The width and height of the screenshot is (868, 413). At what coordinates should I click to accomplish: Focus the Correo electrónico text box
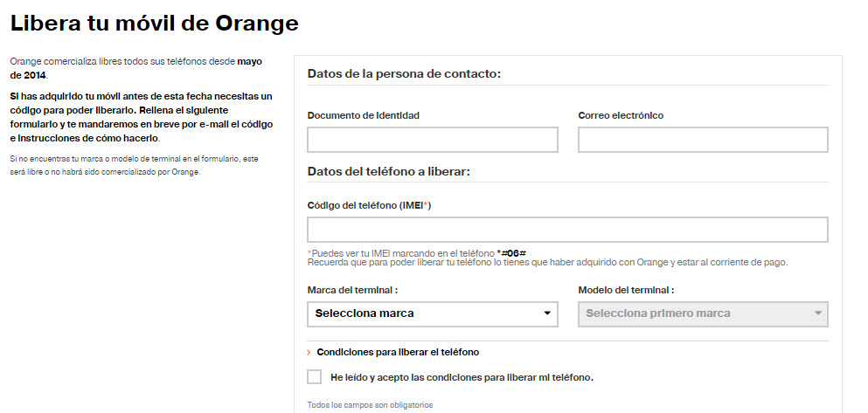pos(703,140)
